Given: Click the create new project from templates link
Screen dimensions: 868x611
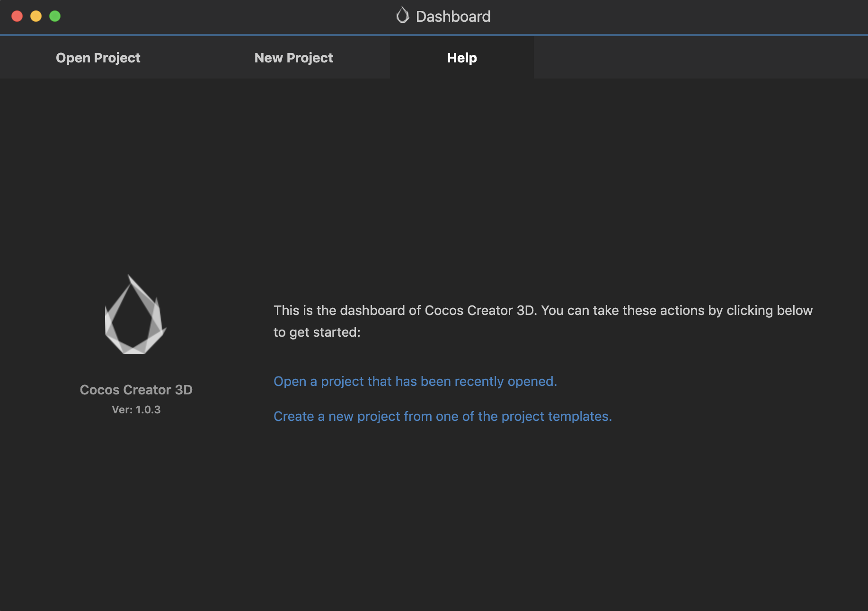Looking at the screenshot, I should pos(443,416).
